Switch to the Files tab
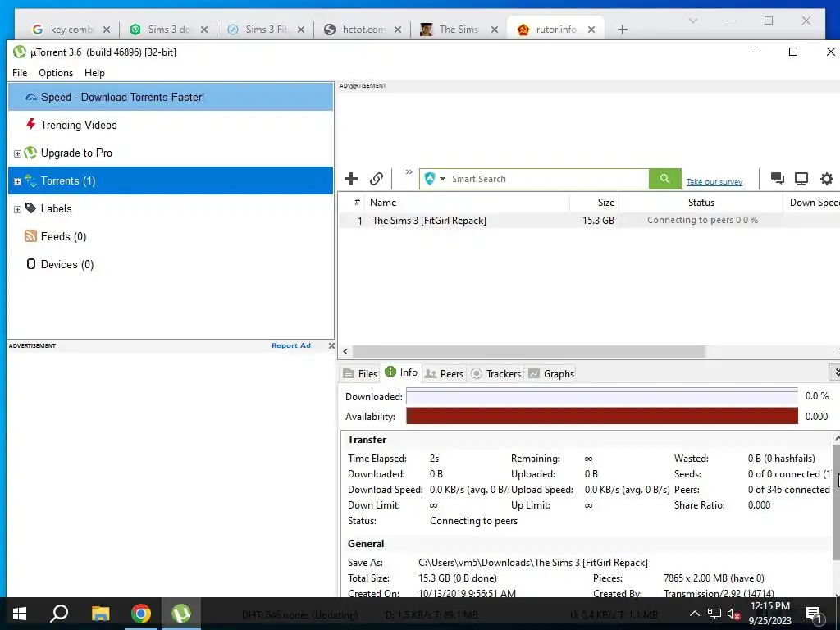Screen dimensions: 840x630 pos(361,373)
